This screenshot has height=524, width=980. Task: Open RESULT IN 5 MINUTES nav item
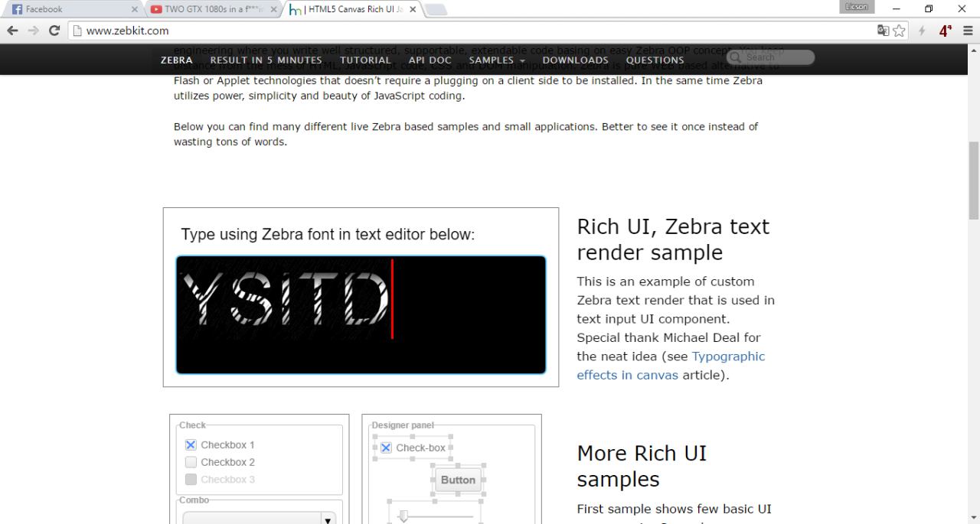coord(266,60)
